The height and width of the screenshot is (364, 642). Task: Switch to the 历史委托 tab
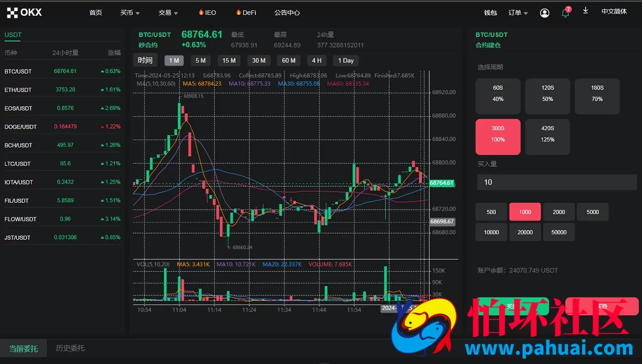point(70,348)
